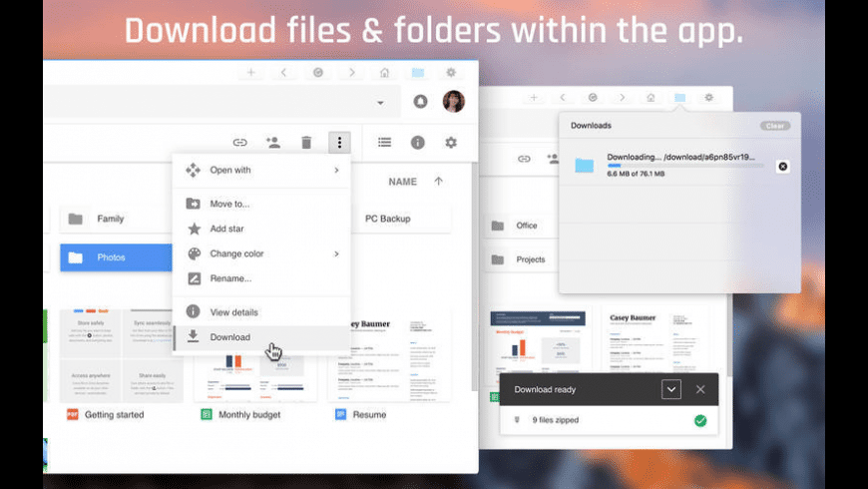The height and width of the screenshot is (489, 868).
Task: Click the plus icon in the left window toolbar
Action: click(x=250, y=73)
